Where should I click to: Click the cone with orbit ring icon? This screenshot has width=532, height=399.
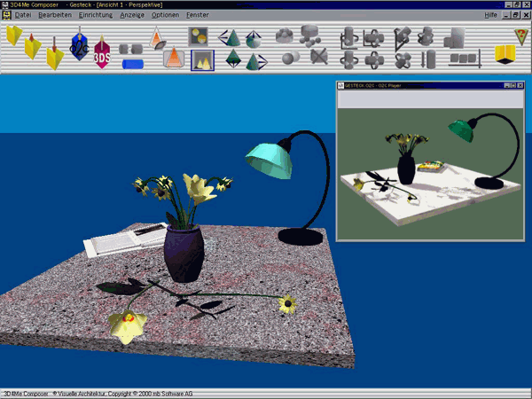click(x=156, y=38)
